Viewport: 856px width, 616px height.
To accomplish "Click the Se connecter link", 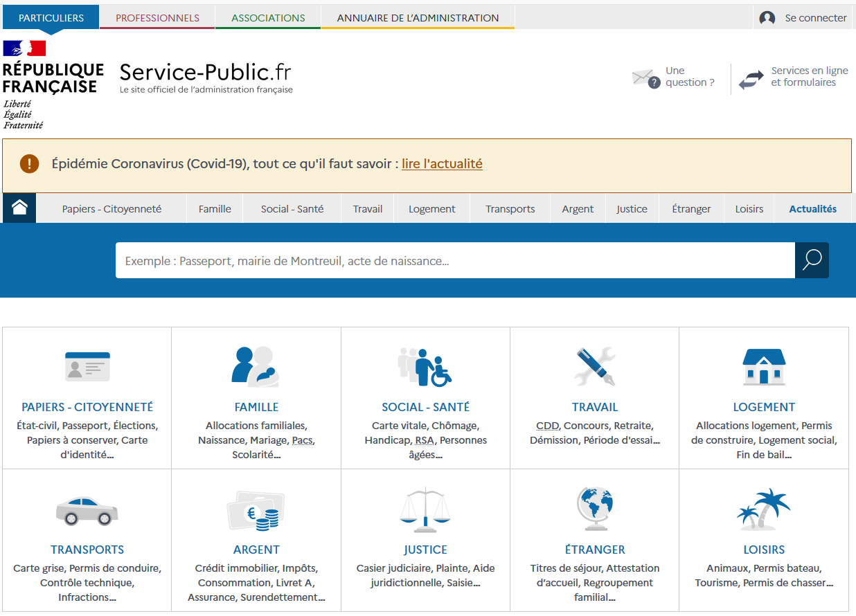I will point(816,18).
